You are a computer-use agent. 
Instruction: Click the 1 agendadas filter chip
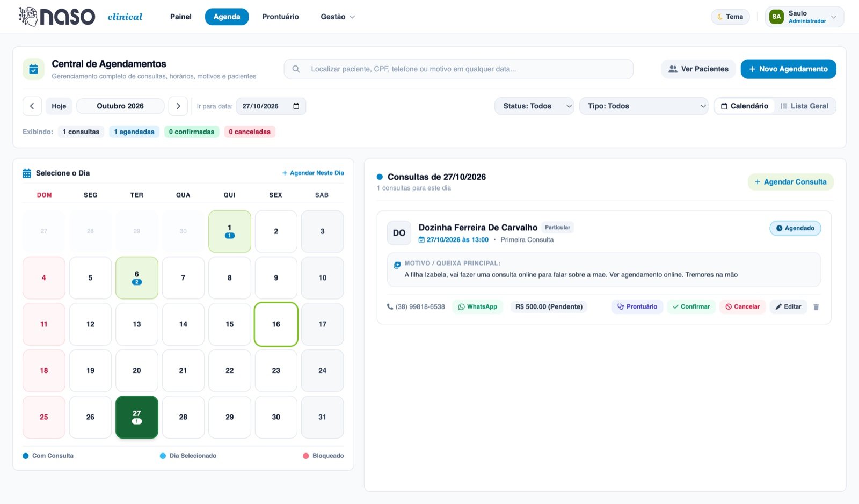(134, 132)
